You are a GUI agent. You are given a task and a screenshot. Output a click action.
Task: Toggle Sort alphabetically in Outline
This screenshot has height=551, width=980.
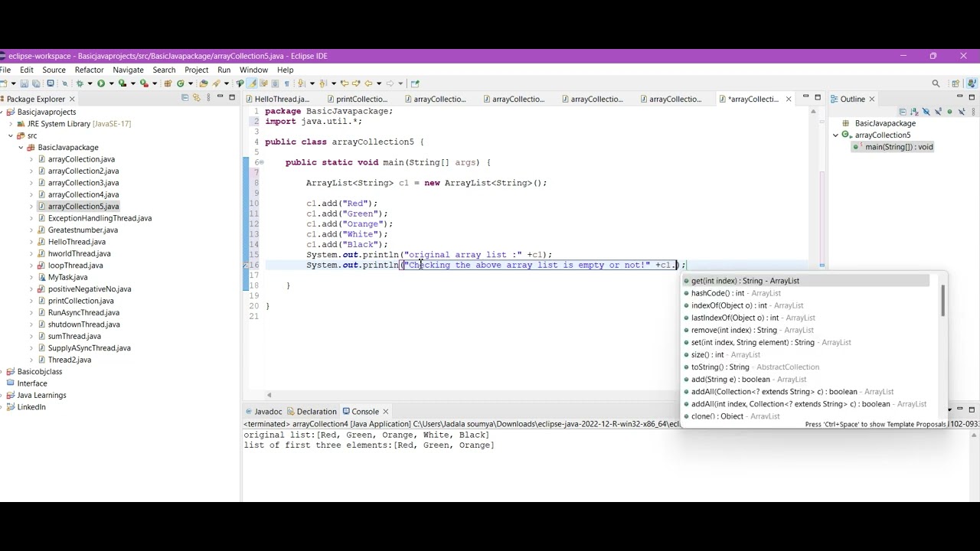(x=914, y=112)
